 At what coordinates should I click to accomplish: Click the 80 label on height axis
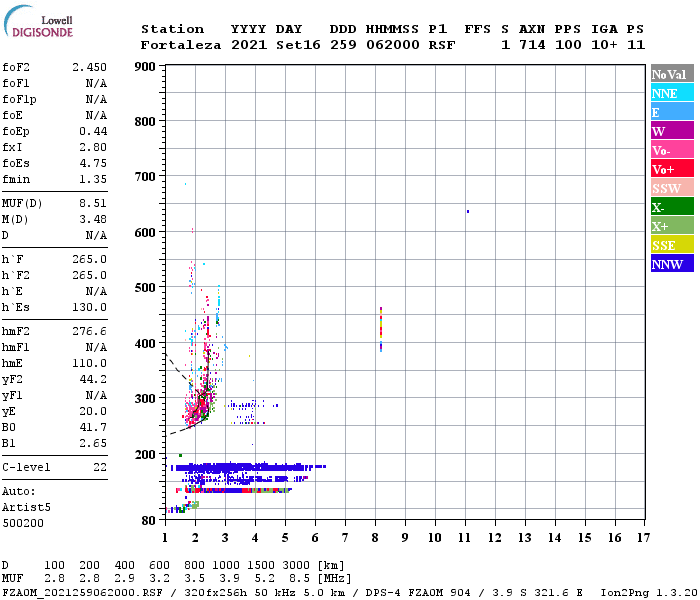pyautogui.click(x=149, y=521)
